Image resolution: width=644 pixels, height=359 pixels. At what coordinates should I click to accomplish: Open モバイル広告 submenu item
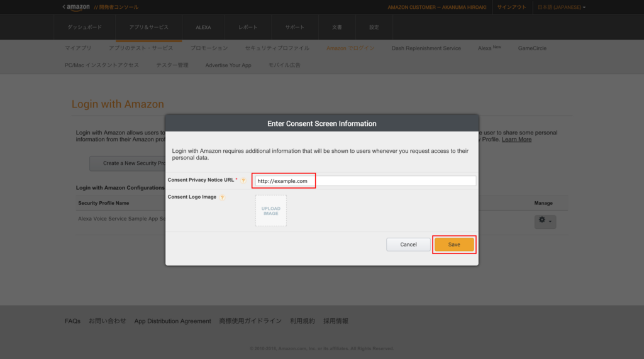(x=284, y=65)
